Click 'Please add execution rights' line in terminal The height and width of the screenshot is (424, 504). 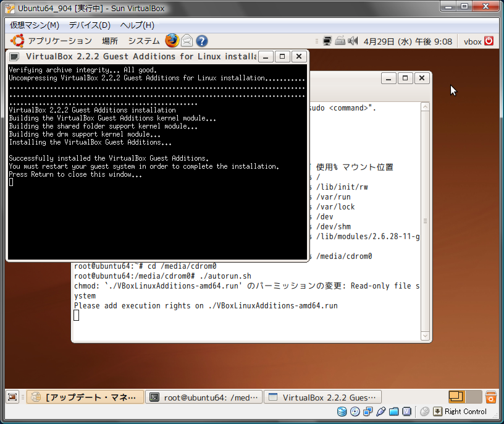click(x=206, y=305)
